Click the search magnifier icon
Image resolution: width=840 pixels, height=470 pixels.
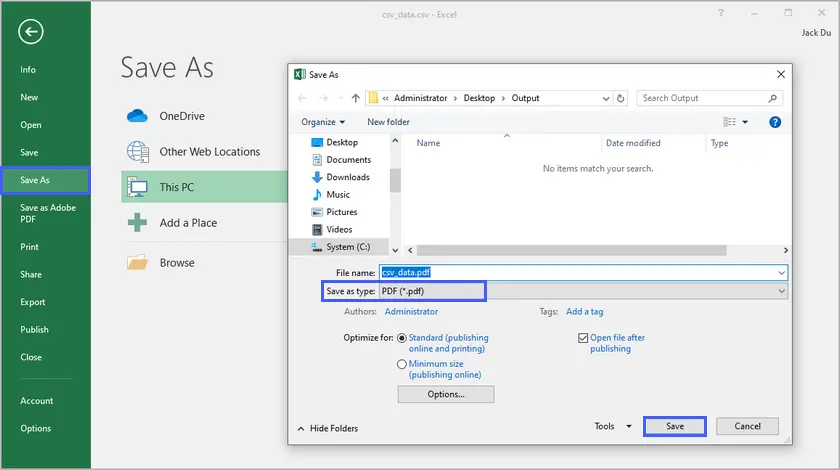coord(772,98)
